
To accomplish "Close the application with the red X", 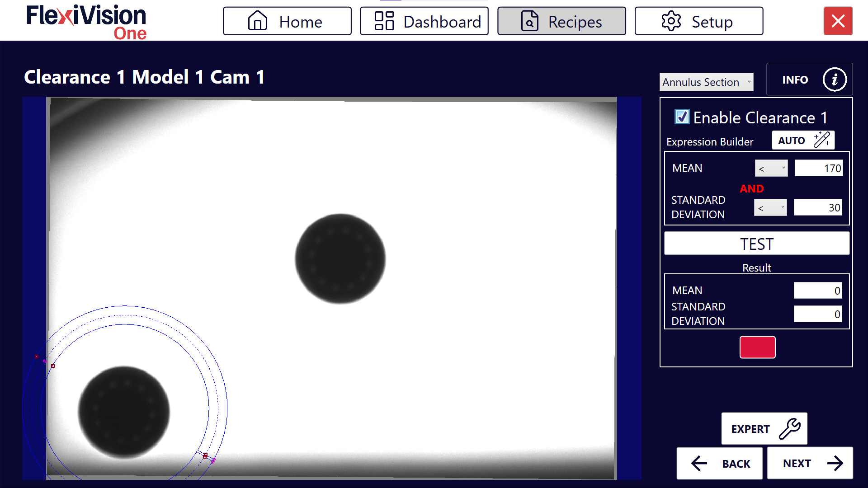I will coord(838,21).
